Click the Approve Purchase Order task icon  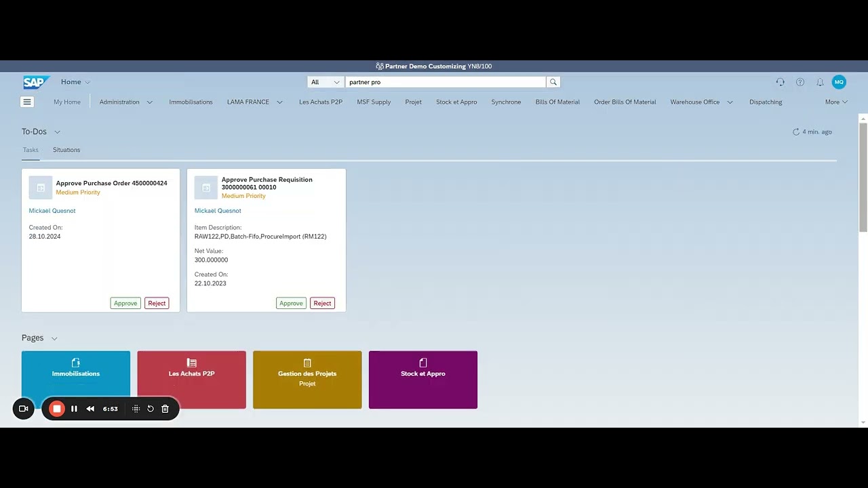click(x=41, y=188)
